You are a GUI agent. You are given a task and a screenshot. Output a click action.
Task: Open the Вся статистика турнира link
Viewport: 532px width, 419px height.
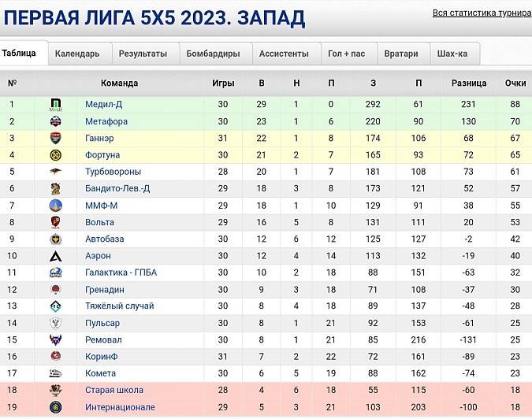point(481,14)
